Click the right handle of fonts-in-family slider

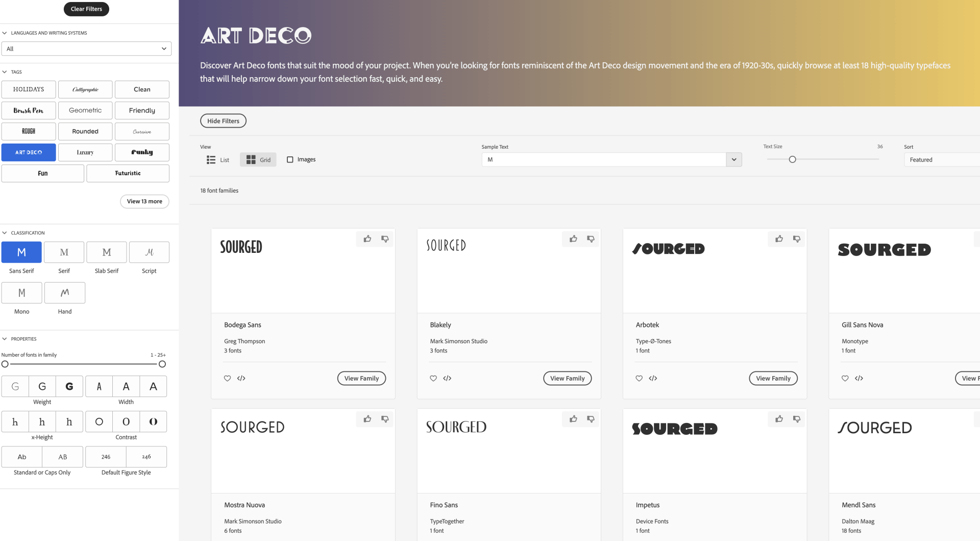click(x=162, y=364)
